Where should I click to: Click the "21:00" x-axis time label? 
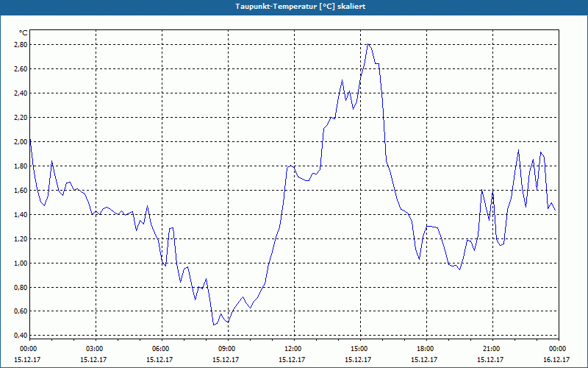490,349
